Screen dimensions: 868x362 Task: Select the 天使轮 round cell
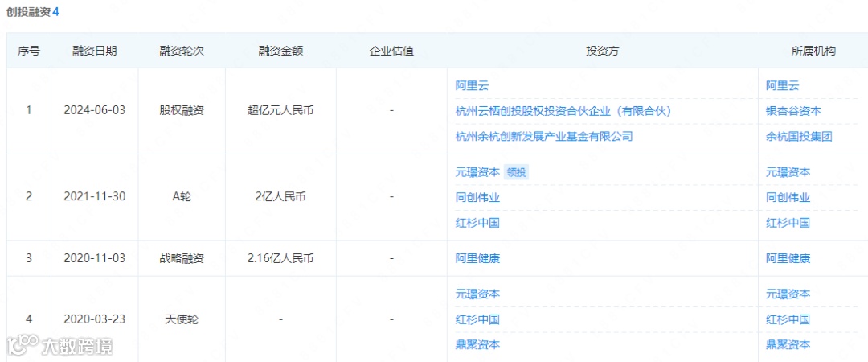click(182, 319)
